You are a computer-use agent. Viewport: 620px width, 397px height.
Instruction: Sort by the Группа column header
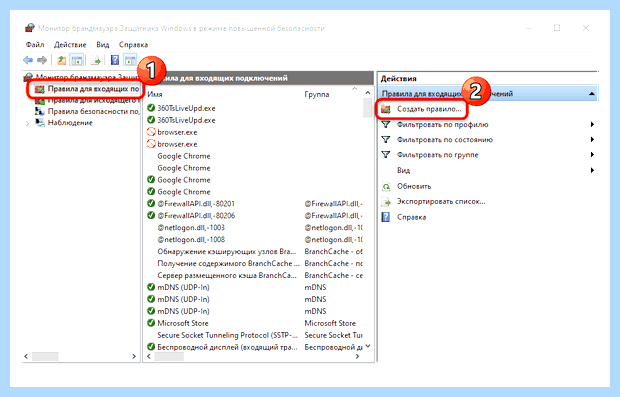point(317,95)
